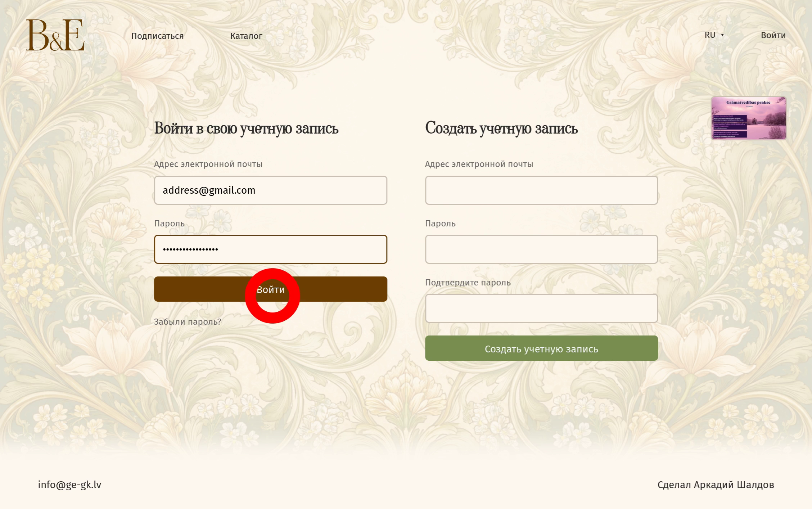Focus the registration Пароль field

pyautogui.click(x=541, y=249)
